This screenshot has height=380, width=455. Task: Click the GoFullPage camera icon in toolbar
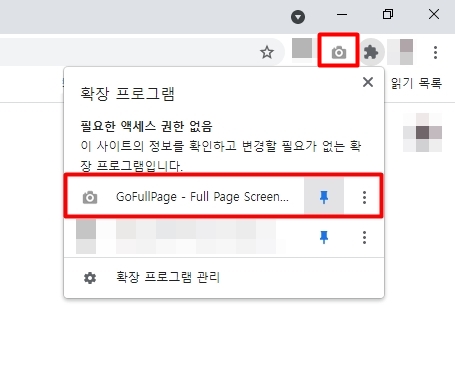click(339, 52)
